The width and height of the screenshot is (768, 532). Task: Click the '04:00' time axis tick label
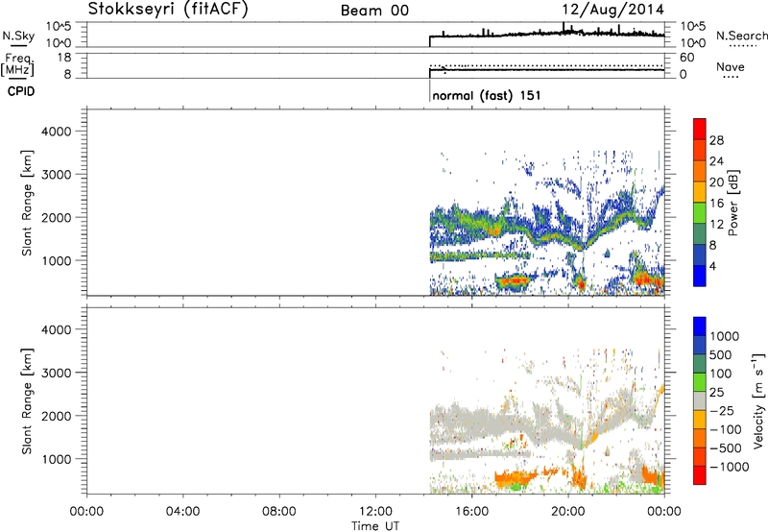pos(182,512)
